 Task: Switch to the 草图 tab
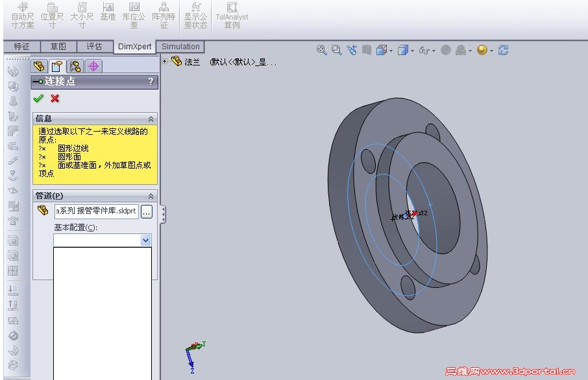[58, 47]
